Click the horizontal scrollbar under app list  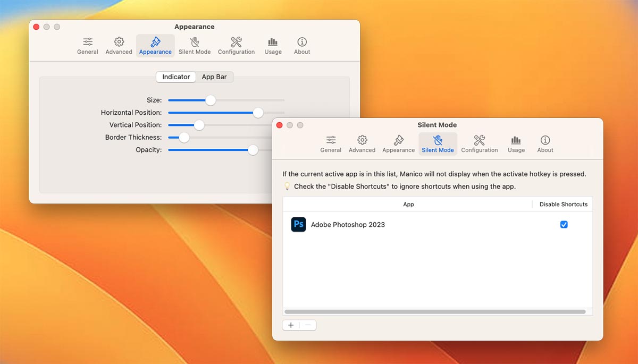pyautogui.click(x=435, y=312)
